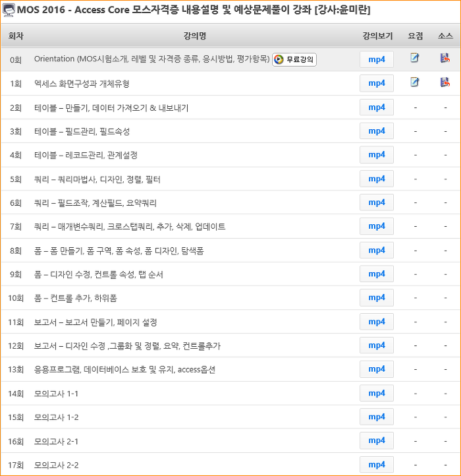Select the Orientation lecture title text
Viewport: 461px width, 476px height.
151,59
